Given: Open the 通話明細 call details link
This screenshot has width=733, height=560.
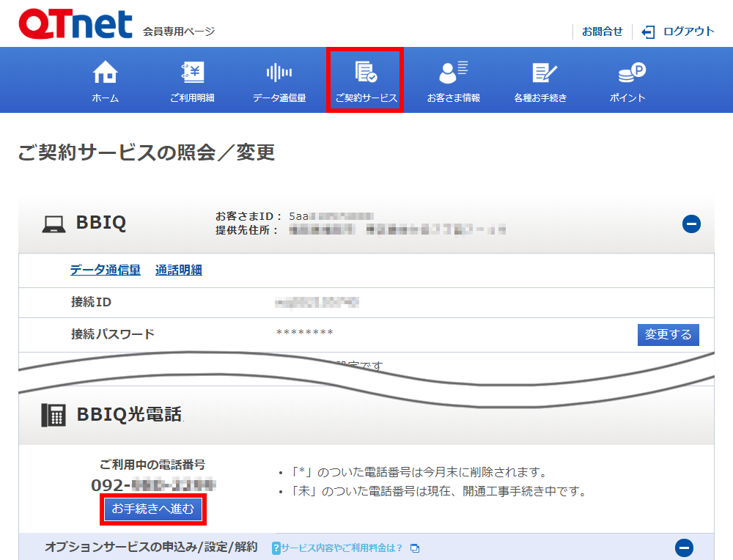Looking at the screenshot, I should (179, 270).
